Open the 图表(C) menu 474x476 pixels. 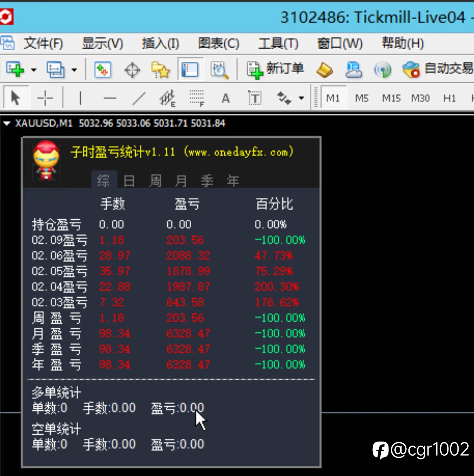218,43
